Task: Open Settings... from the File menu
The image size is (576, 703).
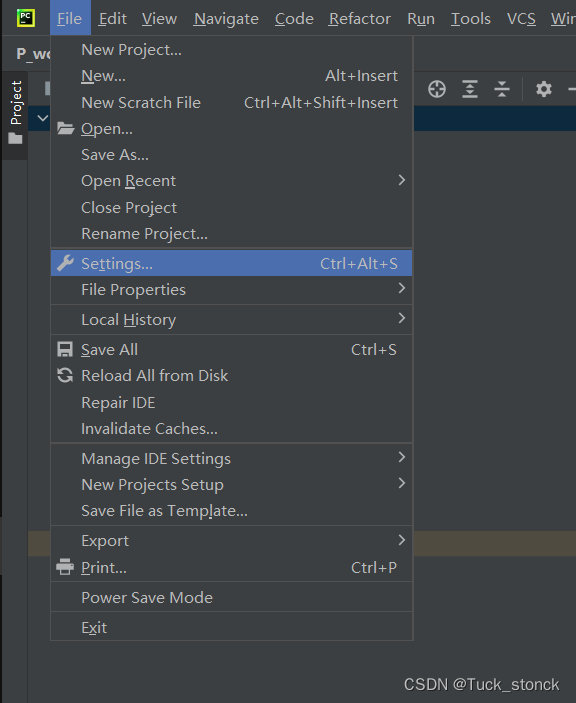Action: point(231,263)
